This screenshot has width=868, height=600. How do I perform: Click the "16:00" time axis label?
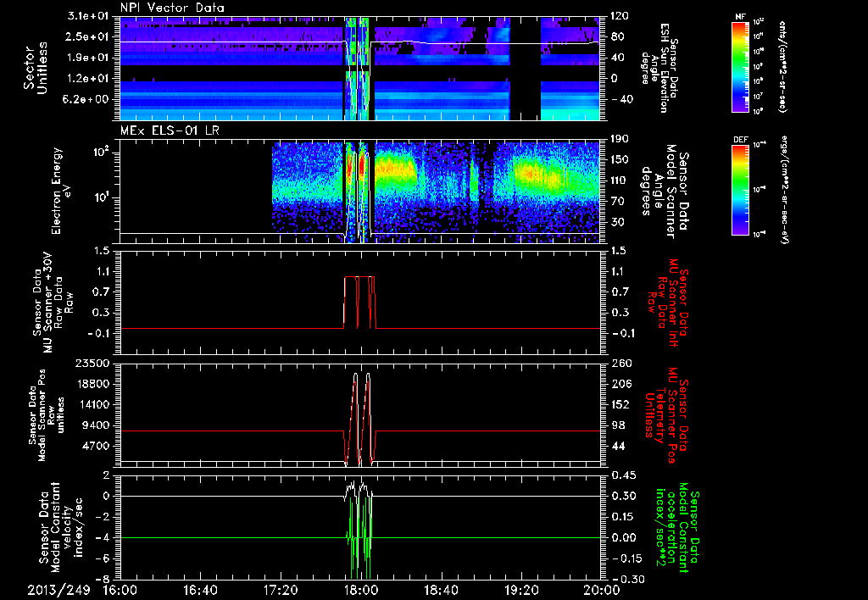point(120,590)
